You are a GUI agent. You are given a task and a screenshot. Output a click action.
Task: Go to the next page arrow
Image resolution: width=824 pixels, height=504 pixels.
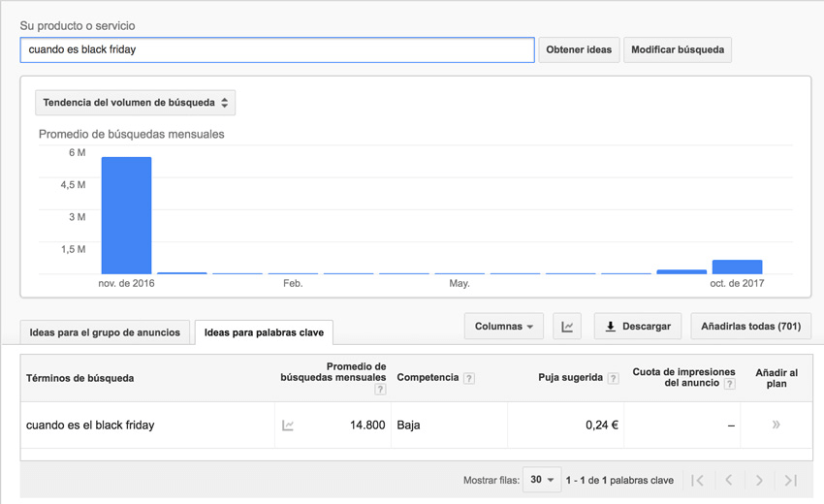tap(759, 480)
